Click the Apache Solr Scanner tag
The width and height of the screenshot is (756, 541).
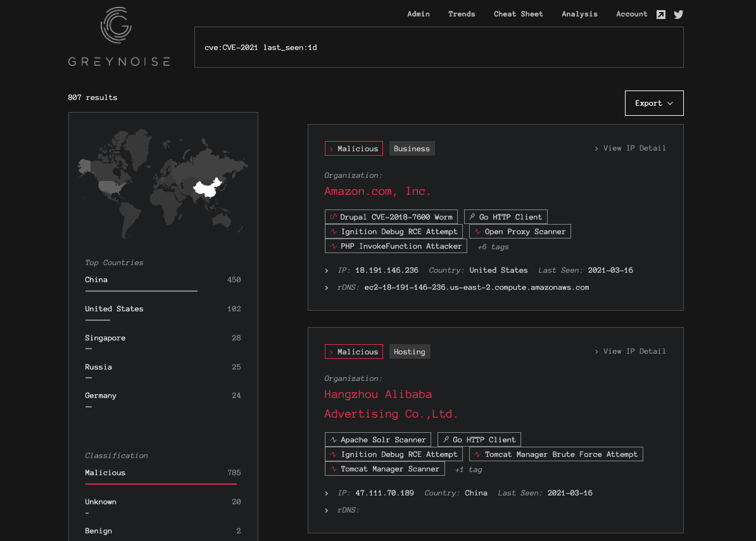point(378,440)
